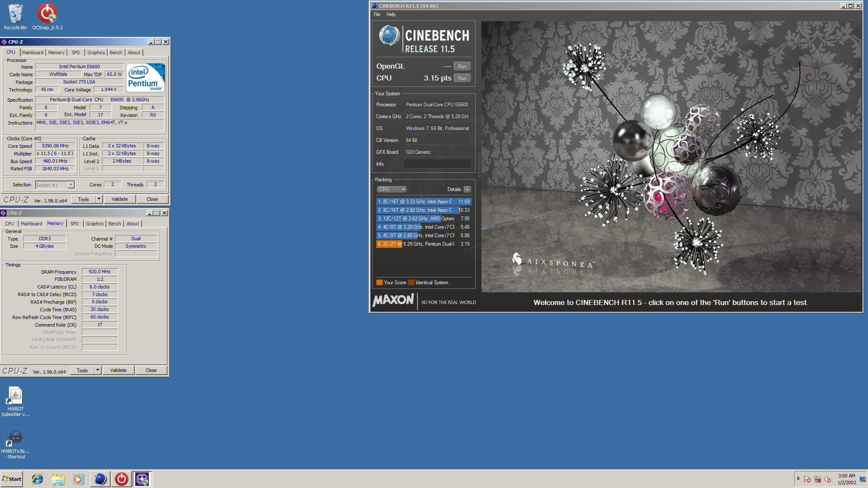The image size is (868, 488).
Task: Click the Show desktop tray icon
Action: tap(863, 479)
